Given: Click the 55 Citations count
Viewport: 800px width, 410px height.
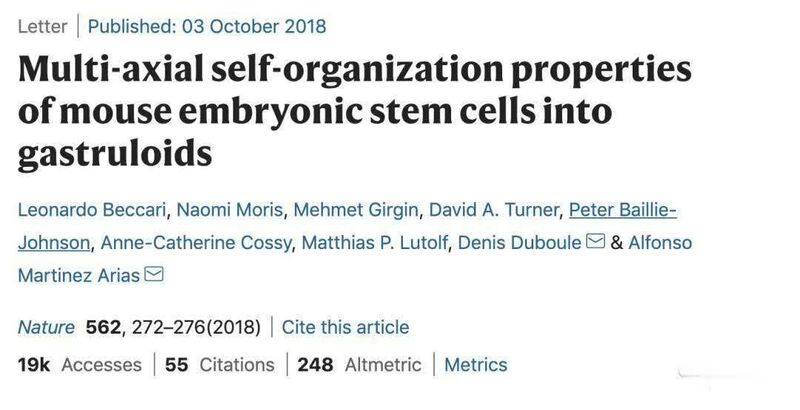Looking at the screenshot, I should point(219,365).
